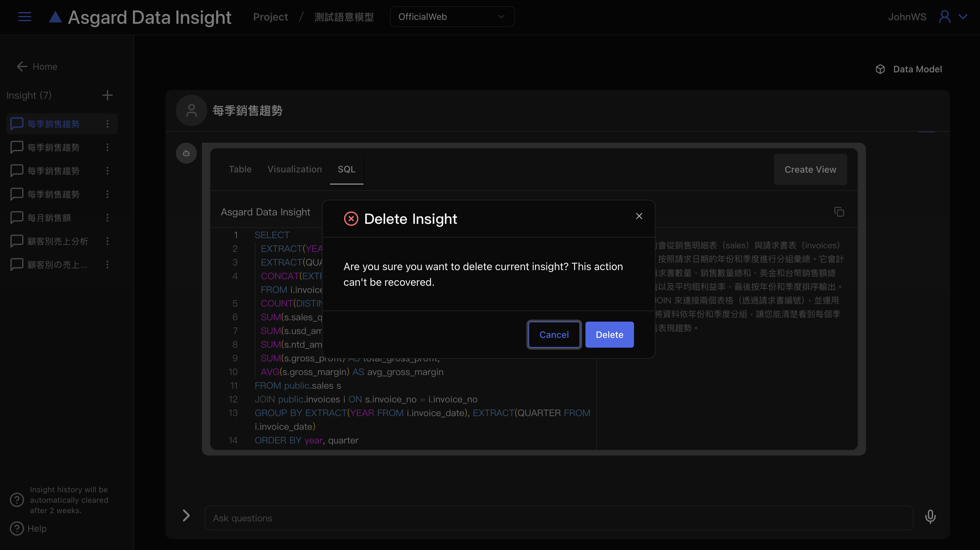Expand the JohnWS user menu arrow
Viewport: 980px width, 550px height.
[x=963, y=17]
